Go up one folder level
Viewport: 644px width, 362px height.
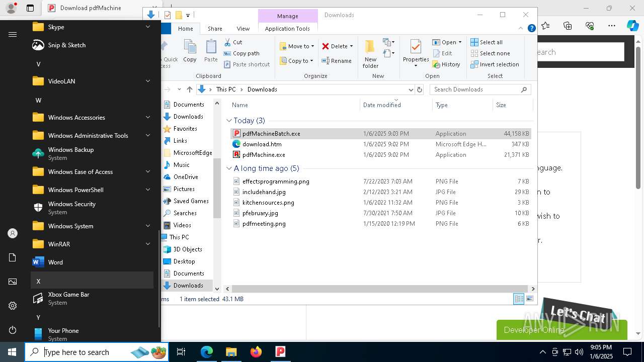189,89
